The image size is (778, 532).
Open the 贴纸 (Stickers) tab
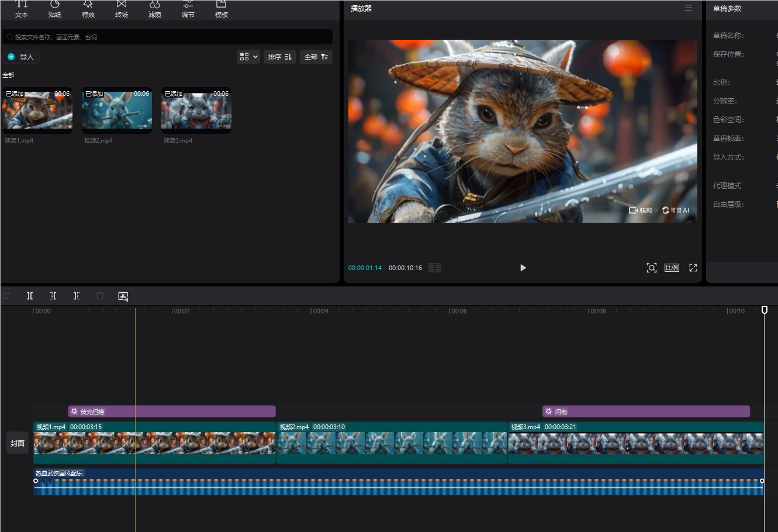tap(55, 9)
